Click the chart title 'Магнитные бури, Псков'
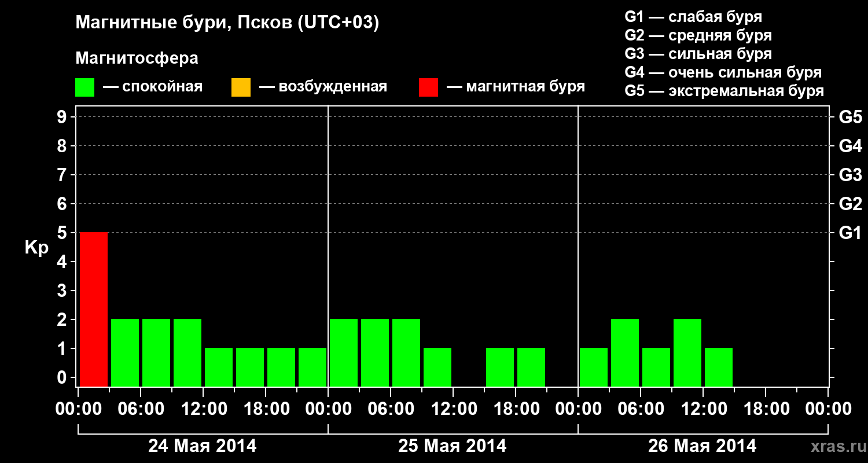The image size is (868, 463). pyautogui.click(x=227, y=23)
